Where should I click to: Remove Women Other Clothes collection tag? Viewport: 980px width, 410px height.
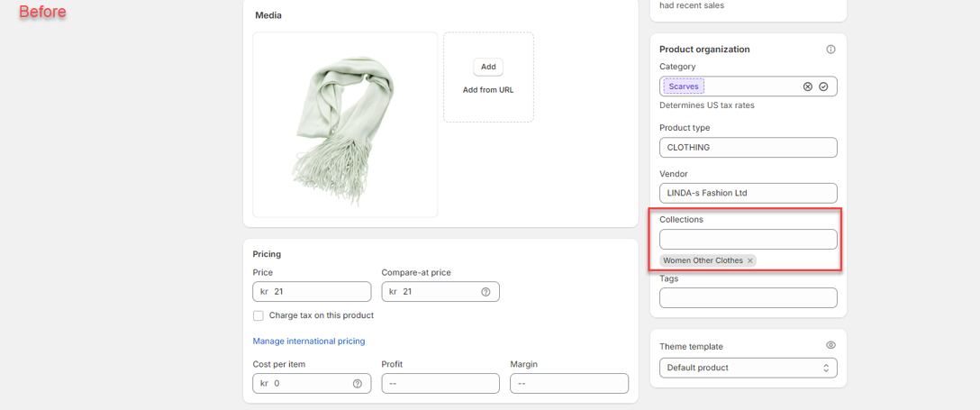[x=749, y=261]
